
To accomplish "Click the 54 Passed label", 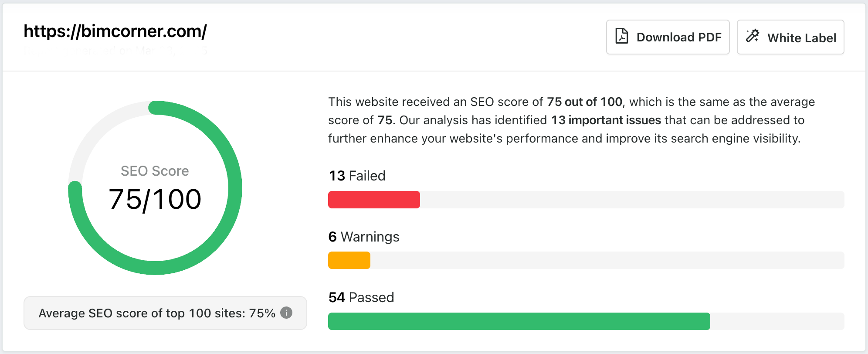I will (x=361, y=297).
